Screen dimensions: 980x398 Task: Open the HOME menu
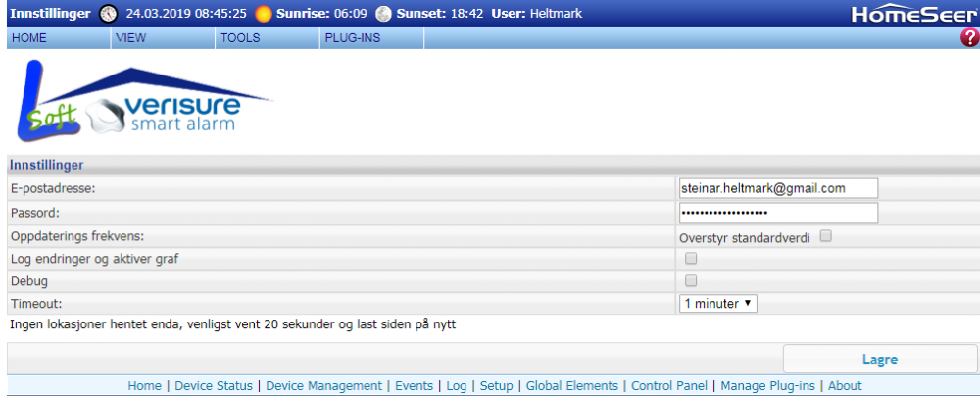click(x=29, y=38)
